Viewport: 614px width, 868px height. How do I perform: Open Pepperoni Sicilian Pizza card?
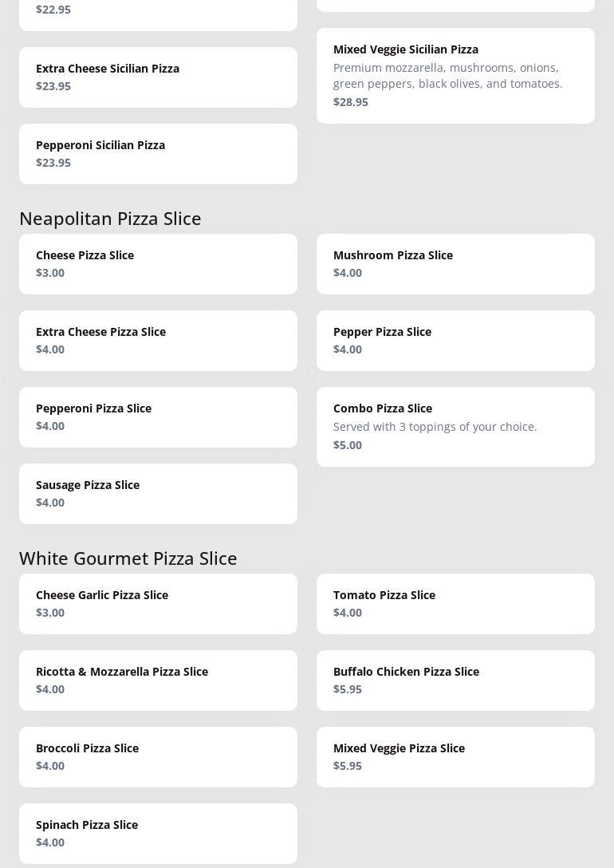click(x=158, y=154)
